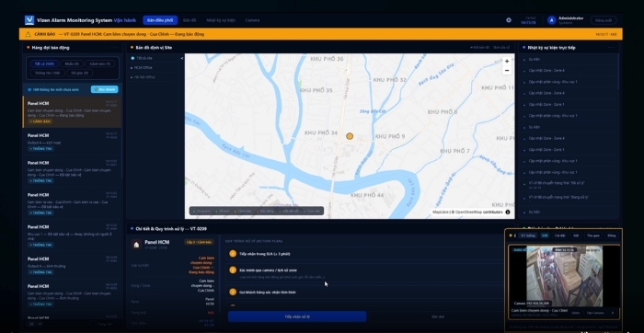Image resolution: width=644 pixels, height=333 pixels.
Task: Click step 1 circle in action plan
Action: (x=233, y=254)
